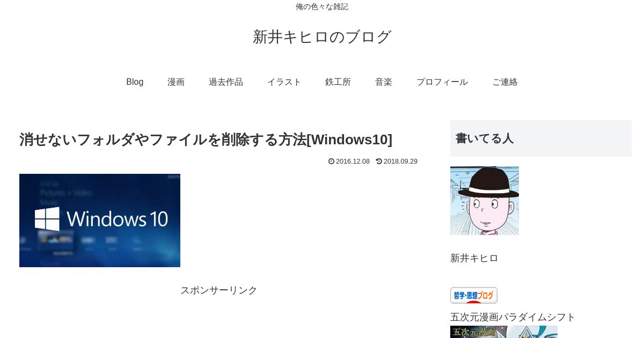Click the 哲学・思想ブログ badge
This screenshot has height=338, width=644.
click(474, 295)
